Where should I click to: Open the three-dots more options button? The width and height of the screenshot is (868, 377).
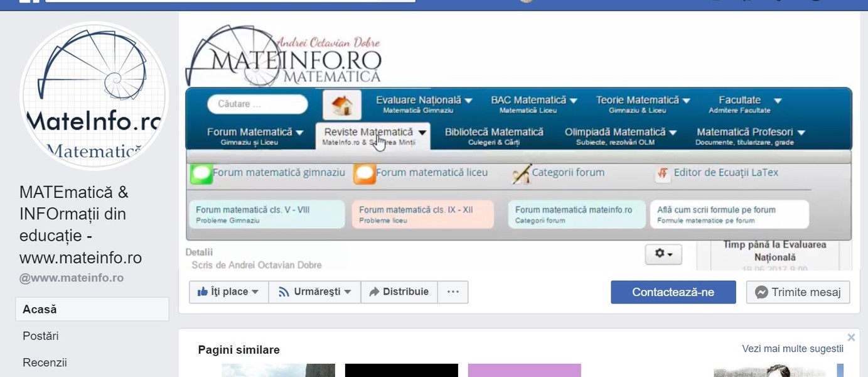point(453,292)
